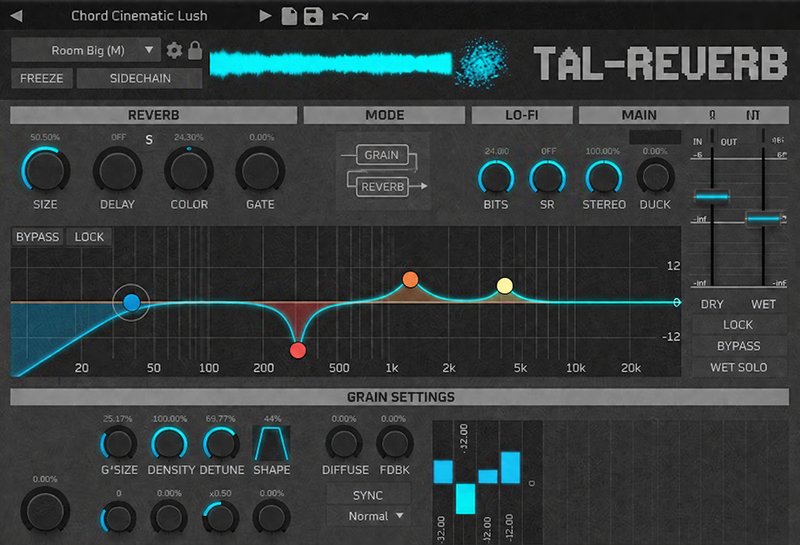
Task: Save the preset with the floppy disk icon
Action: [x=313, y=16]
